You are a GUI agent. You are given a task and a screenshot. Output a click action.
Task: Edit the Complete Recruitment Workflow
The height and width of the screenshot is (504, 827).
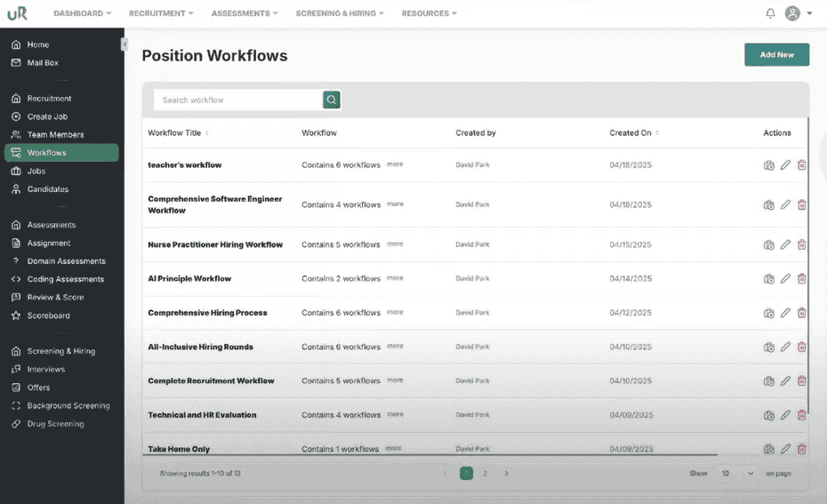[x=785, y=381]
